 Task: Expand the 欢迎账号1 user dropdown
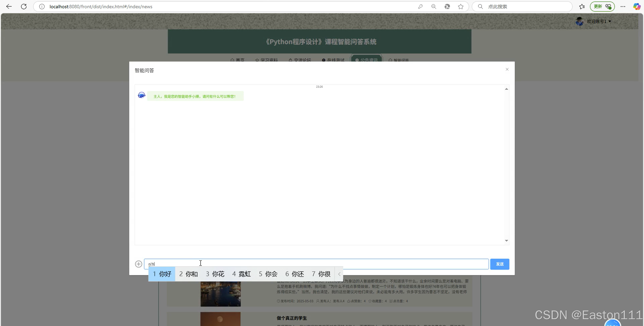point(599,21)
